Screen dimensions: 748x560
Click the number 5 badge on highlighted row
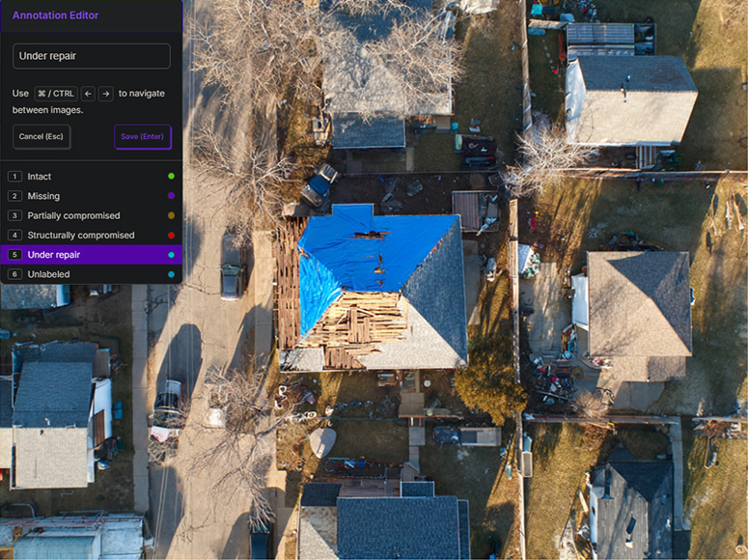(14, 255)
